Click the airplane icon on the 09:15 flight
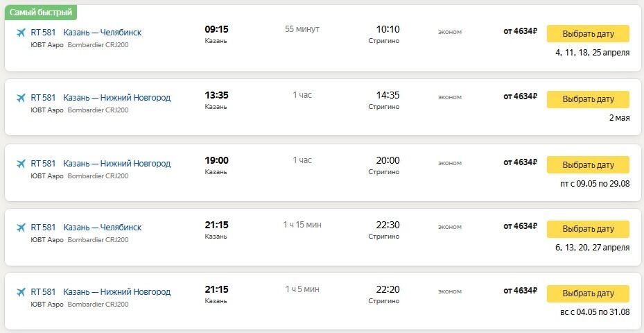644x333 pixels. 20,33
